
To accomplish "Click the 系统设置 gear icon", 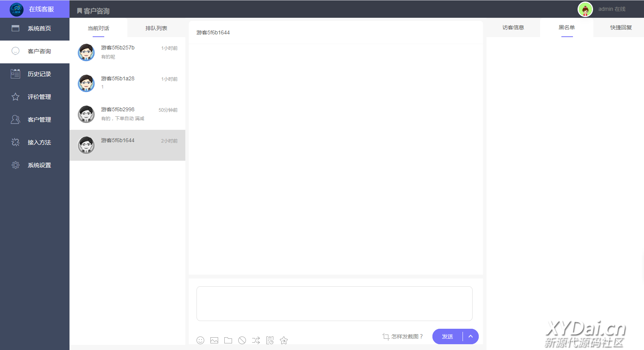I will pyautogui.click(x=15, y=165).
